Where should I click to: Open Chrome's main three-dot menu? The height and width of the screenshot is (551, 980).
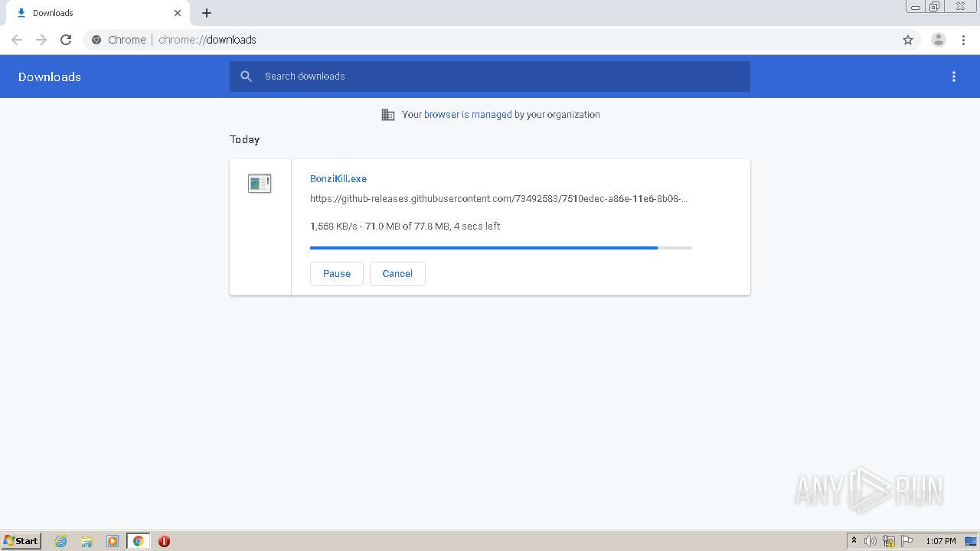point(964,40)
